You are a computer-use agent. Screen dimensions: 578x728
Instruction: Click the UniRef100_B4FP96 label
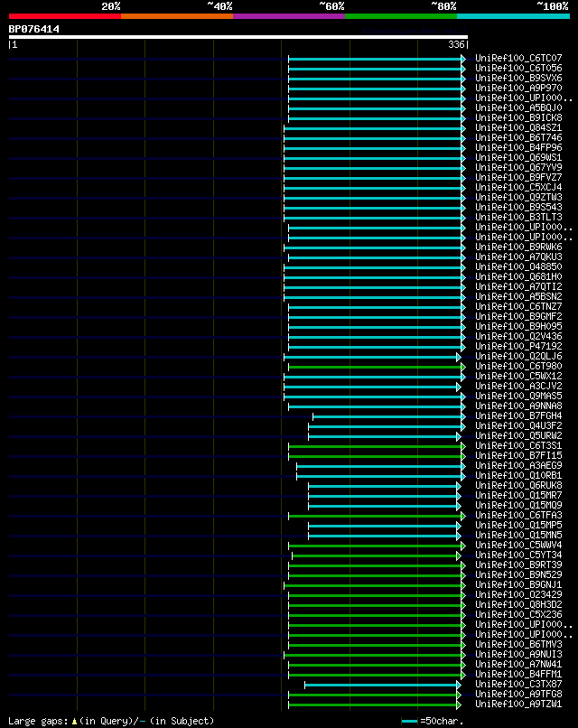[x=518, y=147]
